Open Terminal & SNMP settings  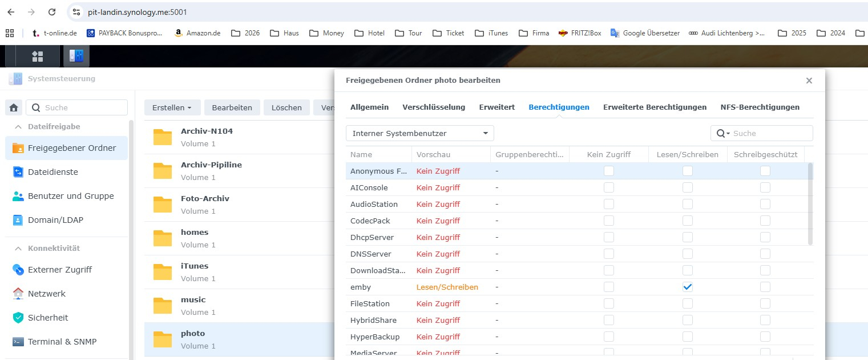pos(62,342)
